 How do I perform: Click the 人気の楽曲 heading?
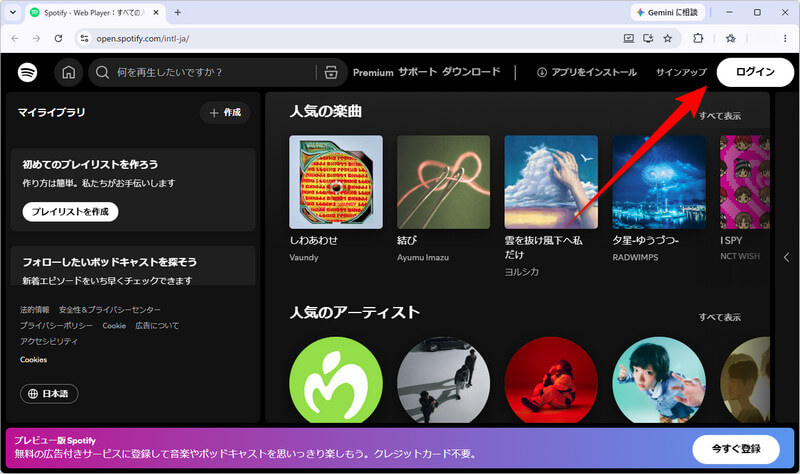coord(326,111)
